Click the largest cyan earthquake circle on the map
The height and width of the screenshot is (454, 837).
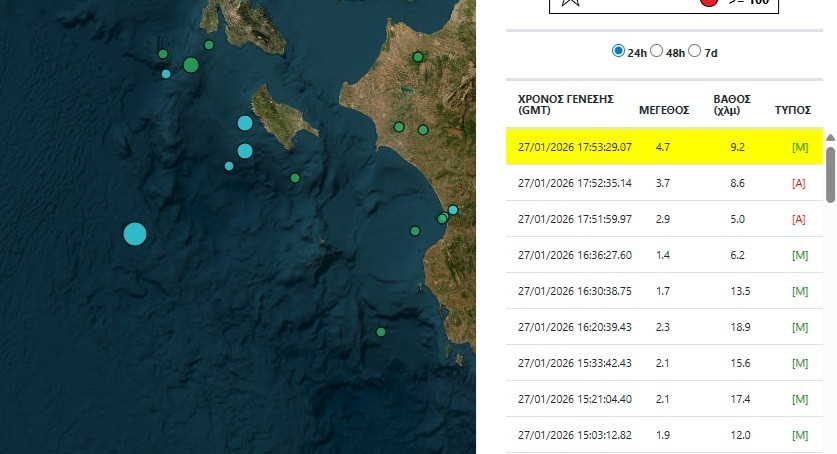point(135,234)
